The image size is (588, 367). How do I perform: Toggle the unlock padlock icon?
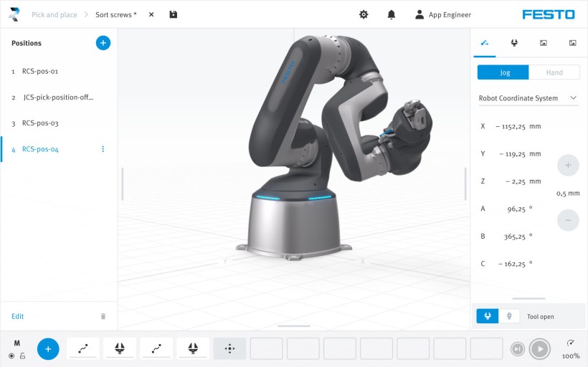coord(22,356)
